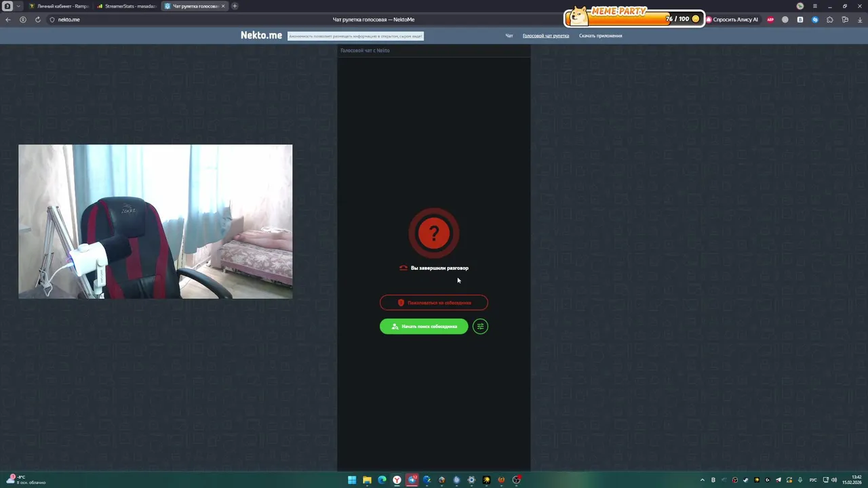Click the red report interlocutor button
Image resolution: width=868 pixels, height=488 pixels.
coord(434,303)
